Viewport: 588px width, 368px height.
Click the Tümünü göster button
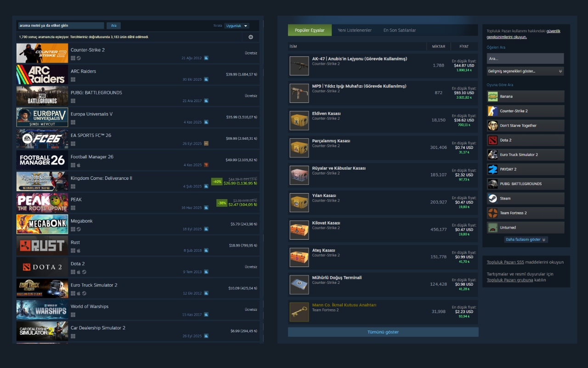[383, 332]
